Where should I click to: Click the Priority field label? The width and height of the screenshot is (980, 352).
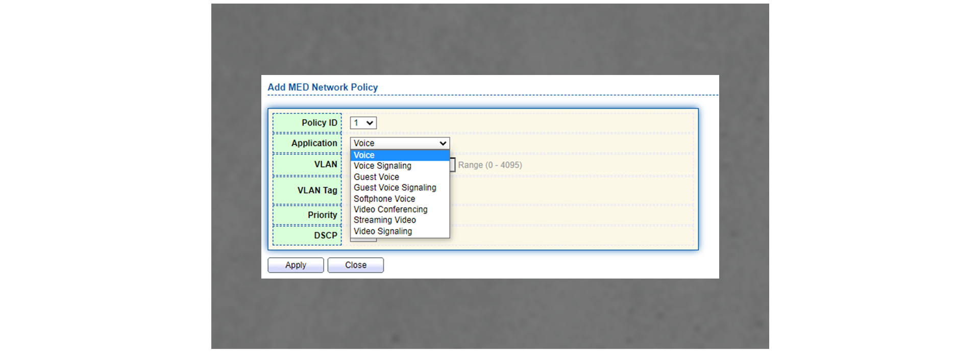(322, 215)
